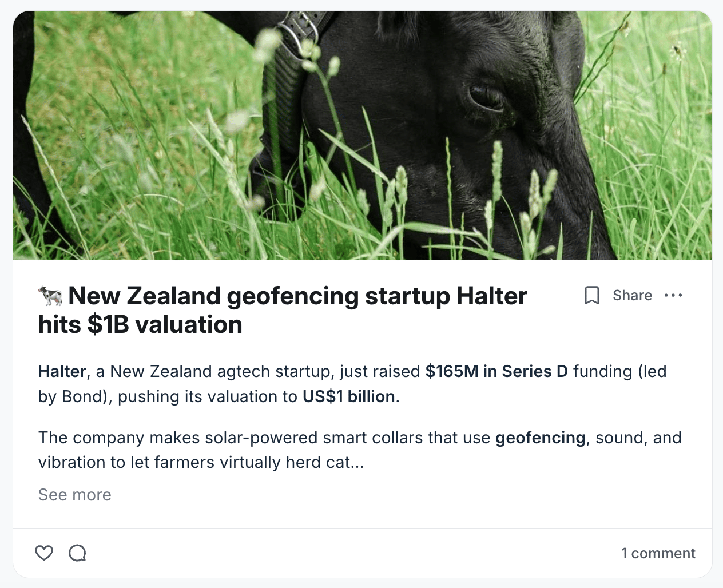The image size is (723, 588).
Task: Open the three-dot more options menu
Action: point(673,295)
